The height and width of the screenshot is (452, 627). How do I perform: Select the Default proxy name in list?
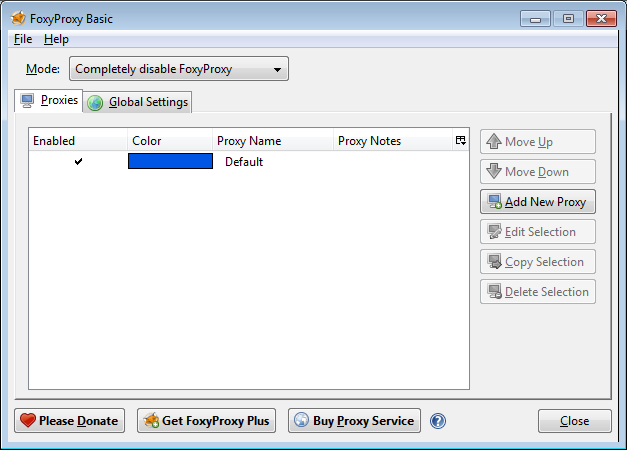click(x=244, y=161)
